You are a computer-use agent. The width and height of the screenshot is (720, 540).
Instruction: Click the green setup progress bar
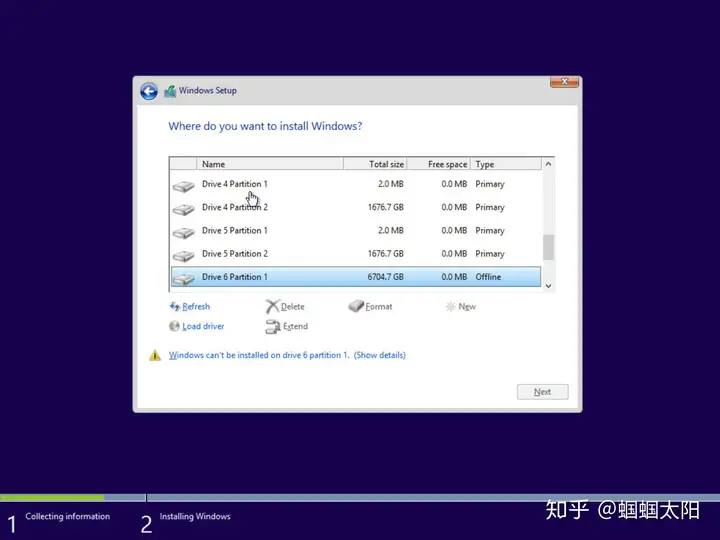52,497
